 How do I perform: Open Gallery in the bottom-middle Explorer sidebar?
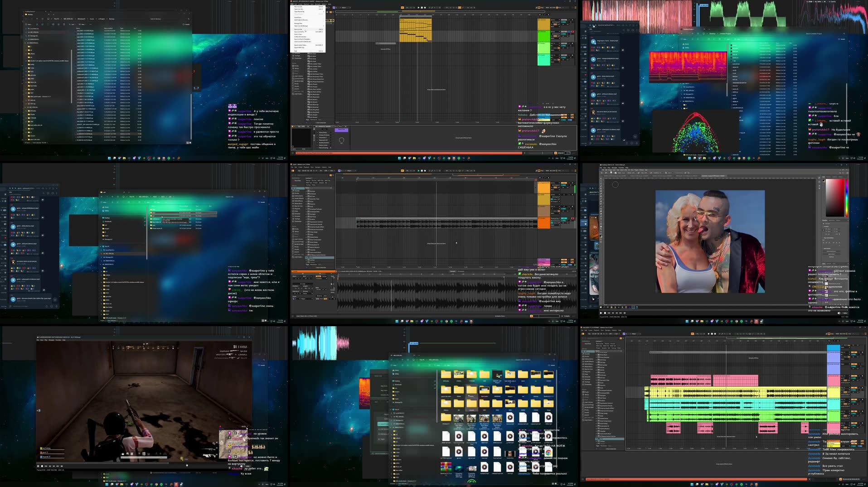396,374
